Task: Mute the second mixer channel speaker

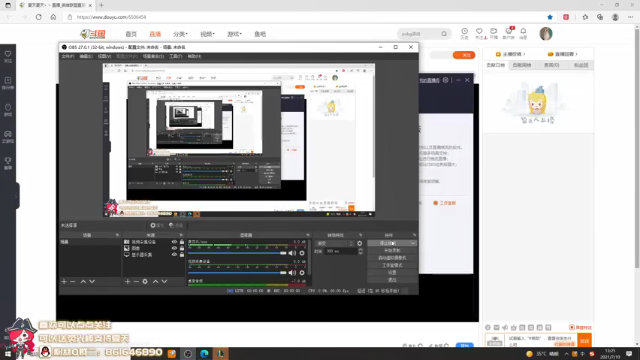Action: click(x=292, y=273)
